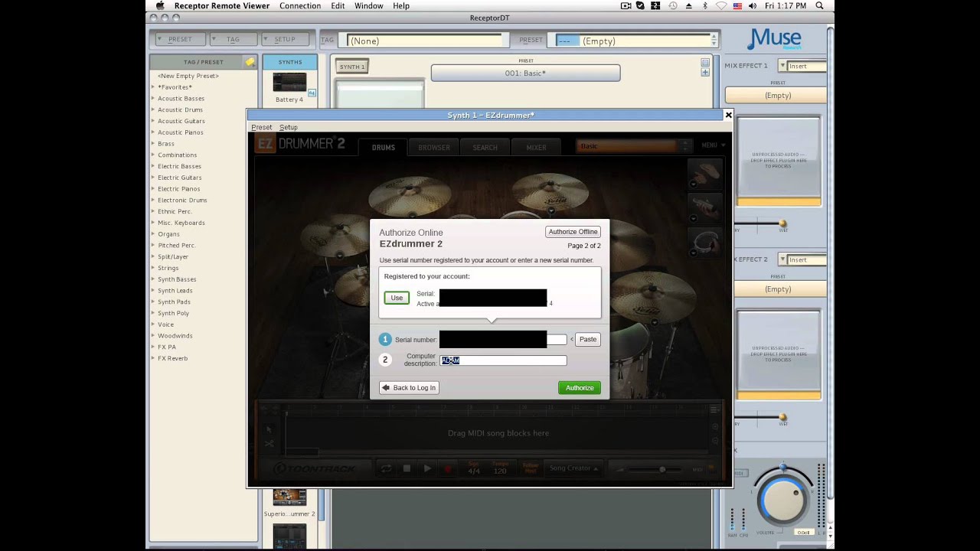Click the green Authorize button
The image size is (980, 551).
pos(580,388)
